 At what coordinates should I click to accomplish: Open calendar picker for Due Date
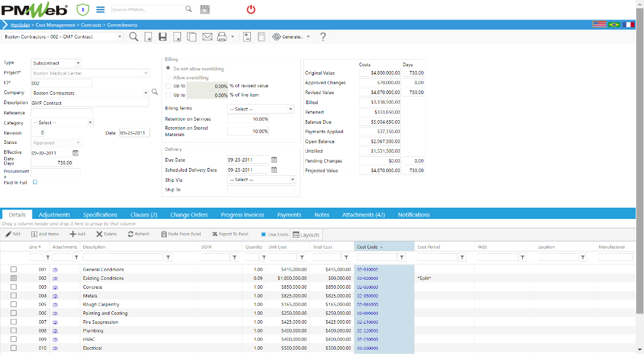pyautogui.click(x=274, y=160)
